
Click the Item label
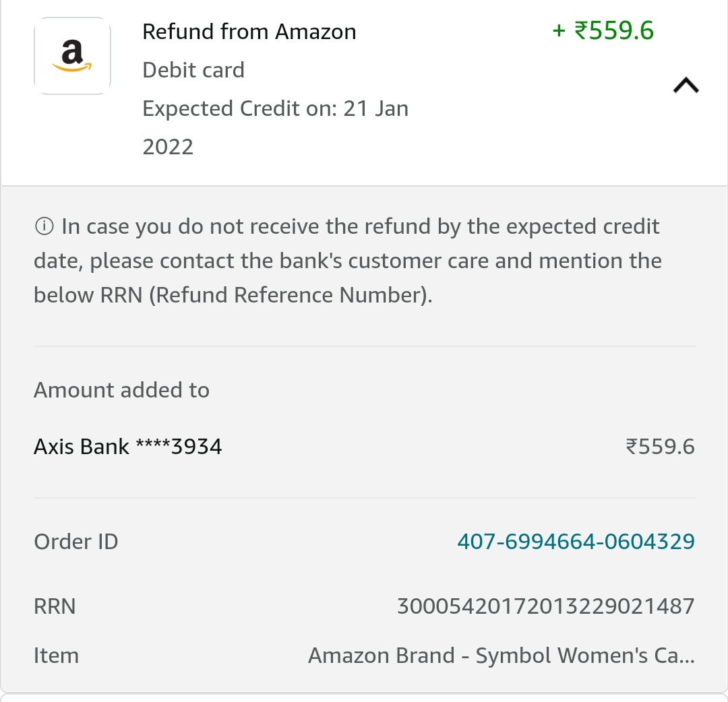(56, 656)
